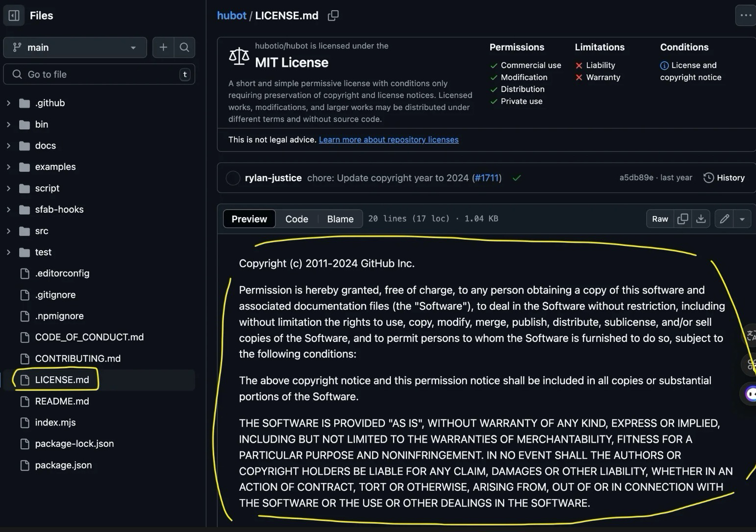Image resolution: width=756 pixels, height=532 pixels.
Task: Click the bin folder name
Action: pos(42,124)
